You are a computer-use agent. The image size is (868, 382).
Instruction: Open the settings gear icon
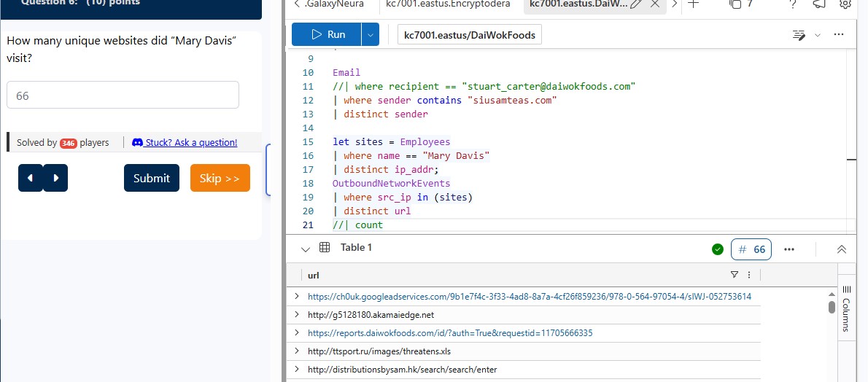(845, 4)
